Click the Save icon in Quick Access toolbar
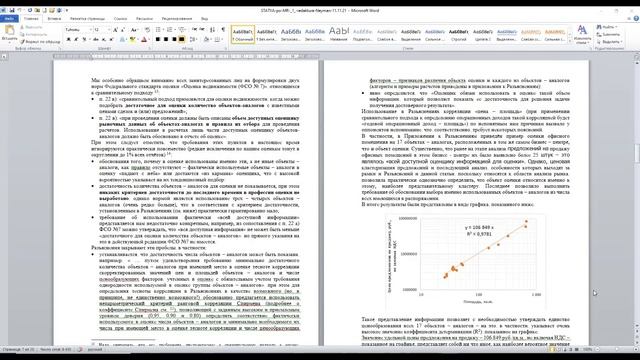 12,10
